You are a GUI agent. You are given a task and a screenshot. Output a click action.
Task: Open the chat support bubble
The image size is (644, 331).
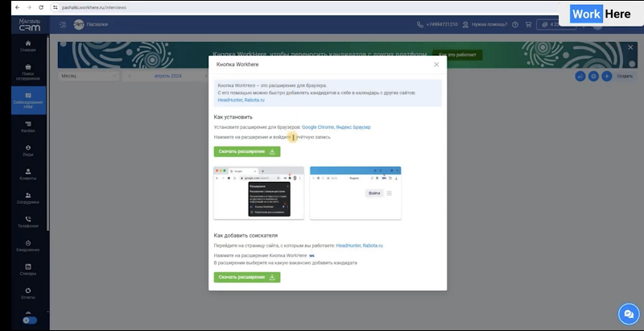(629, 314)
